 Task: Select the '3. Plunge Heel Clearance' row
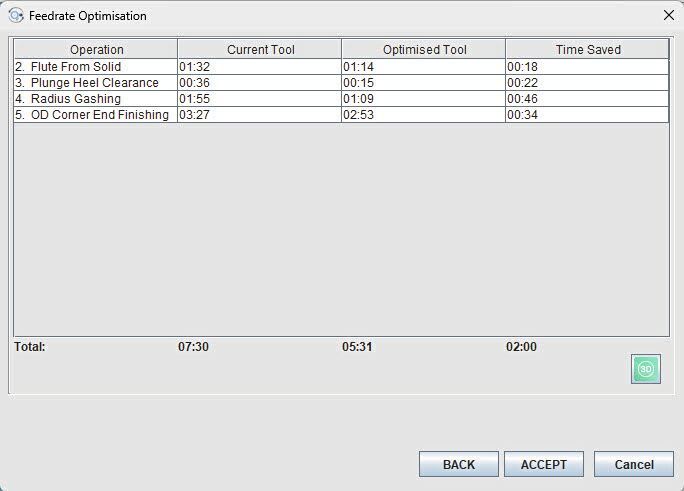click(341, 83)
